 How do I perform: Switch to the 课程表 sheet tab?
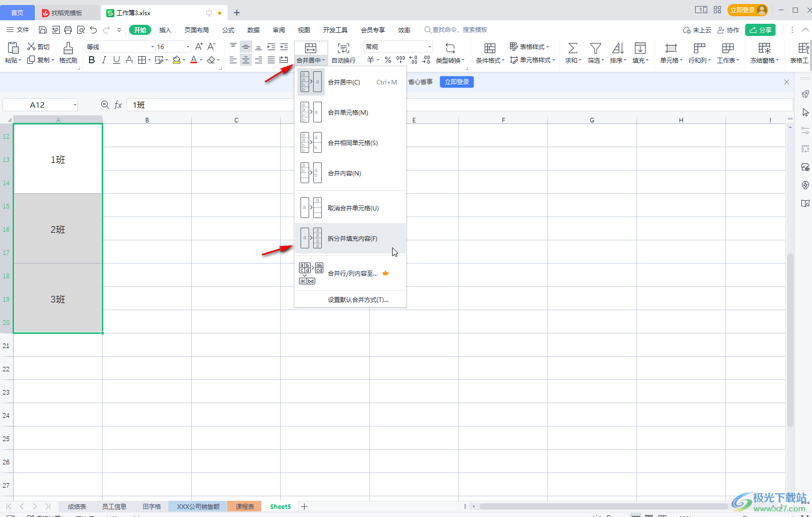coord(244,506)
